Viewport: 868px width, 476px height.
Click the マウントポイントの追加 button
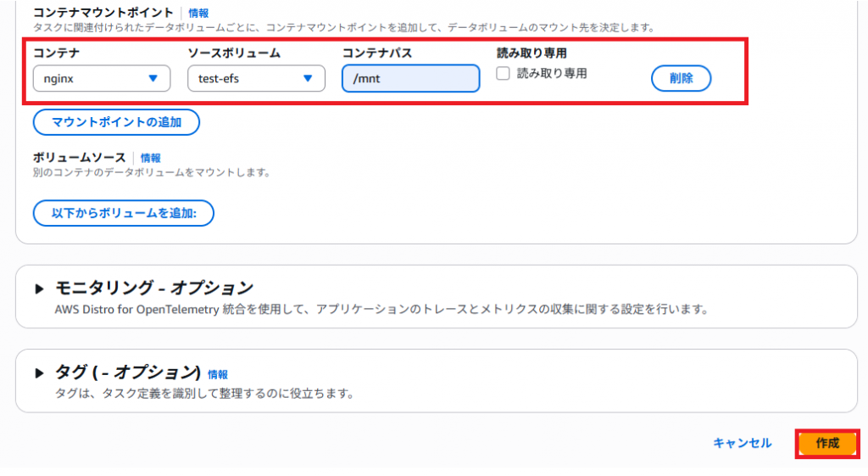116,122
